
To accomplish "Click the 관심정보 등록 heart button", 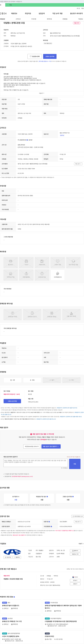I will point(34,57).
